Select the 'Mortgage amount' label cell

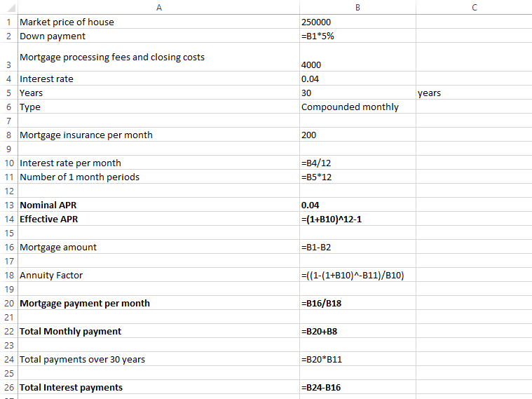pos(159,247)
